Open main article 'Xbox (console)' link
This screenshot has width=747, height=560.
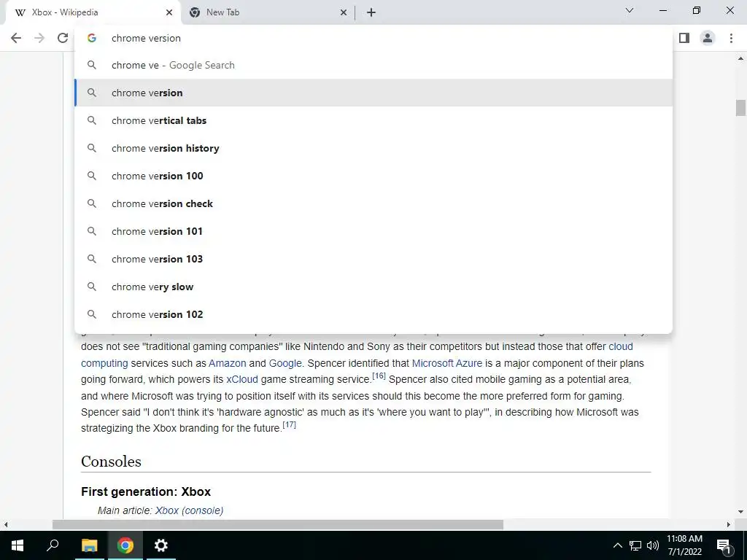coord(189,510)
